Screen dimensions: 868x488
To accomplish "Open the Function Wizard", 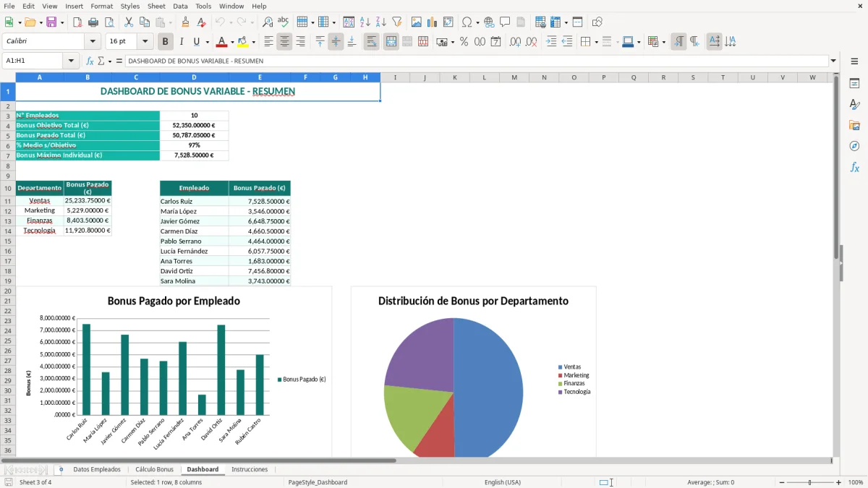I will [x=90, y=61].
